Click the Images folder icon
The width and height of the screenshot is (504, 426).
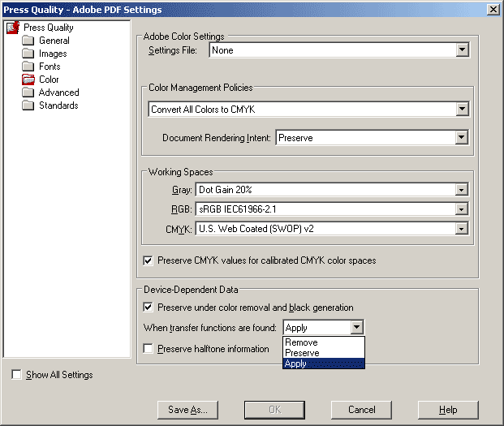tap(28, 54)
